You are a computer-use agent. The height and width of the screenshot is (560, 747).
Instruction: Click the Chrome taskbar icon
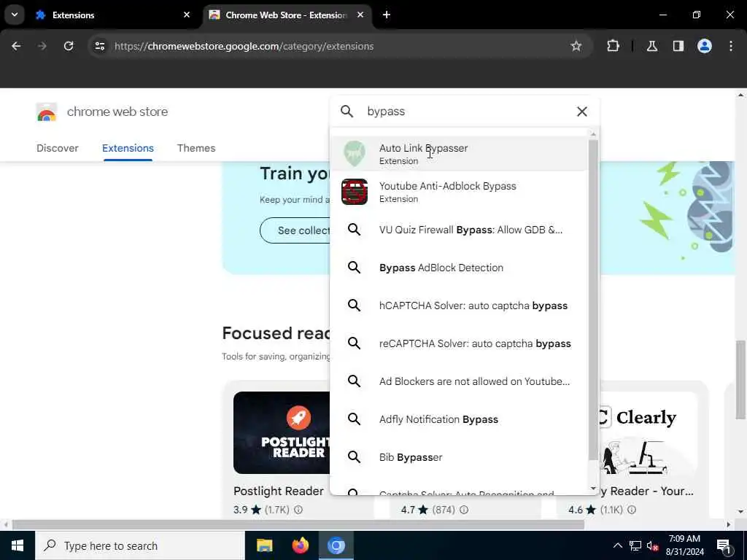336,545
